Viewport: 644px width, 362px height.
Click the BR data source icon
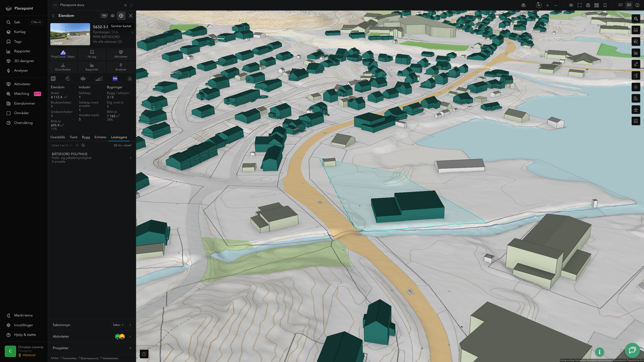53,79
